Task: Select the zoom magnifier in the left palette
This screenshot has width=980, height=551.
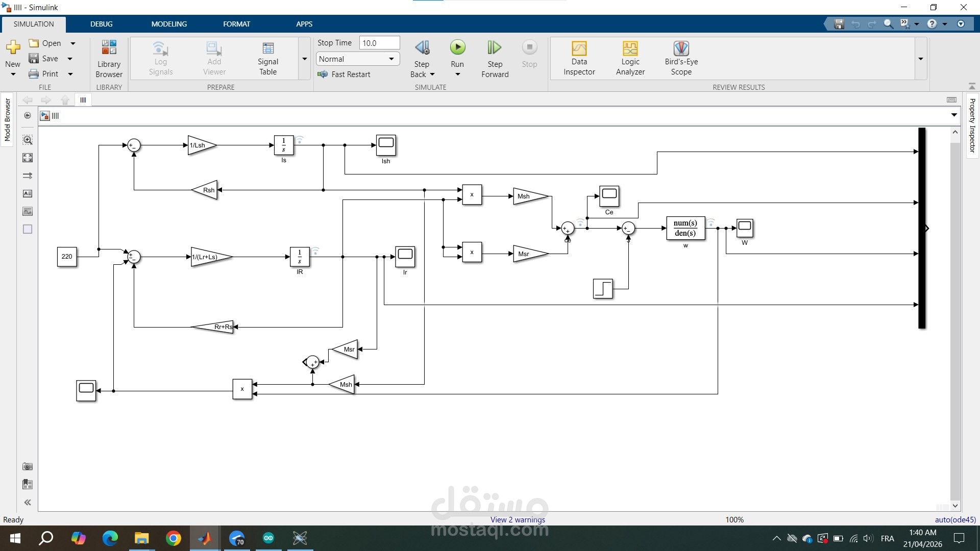Action: [x=28, y=140]
